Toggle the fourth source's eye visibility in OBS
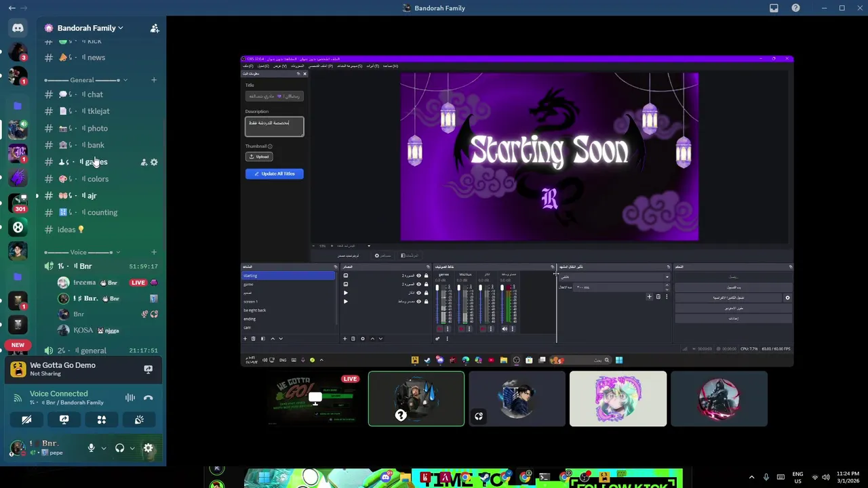Image resolution: width=868 pixels, height=488 pixels. coord(418,301)
